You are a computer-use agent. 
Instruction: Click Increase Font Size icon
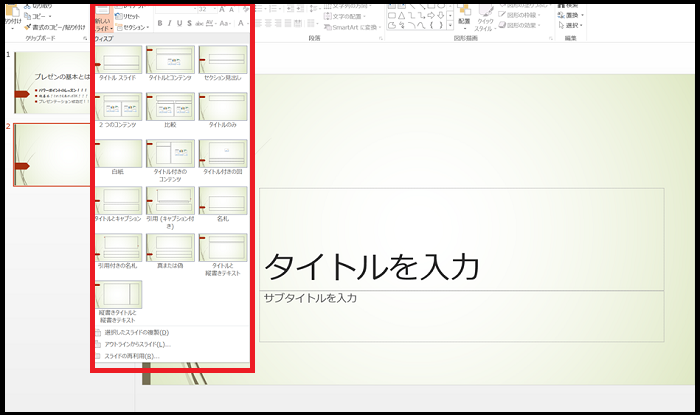click(x=222, y=9)
